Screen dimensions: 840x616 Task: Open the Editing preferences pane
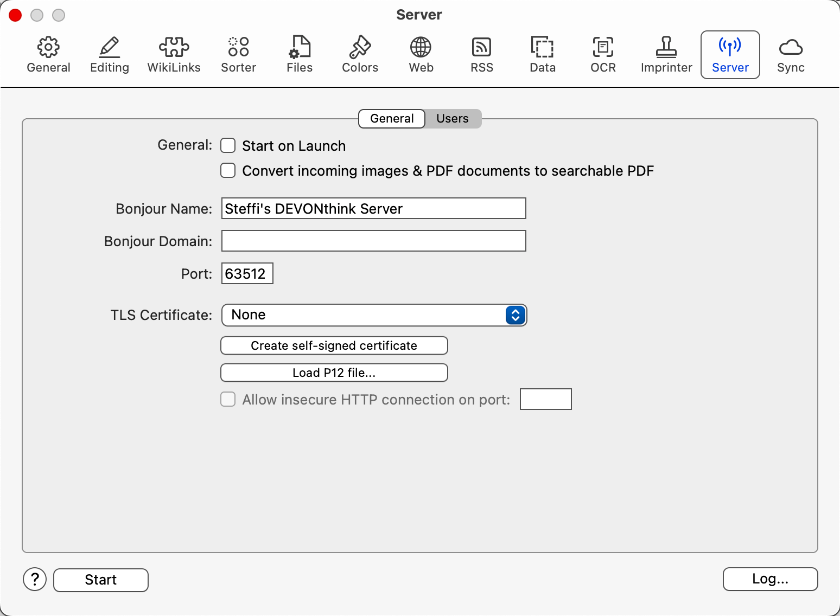[x=110, y=55]
